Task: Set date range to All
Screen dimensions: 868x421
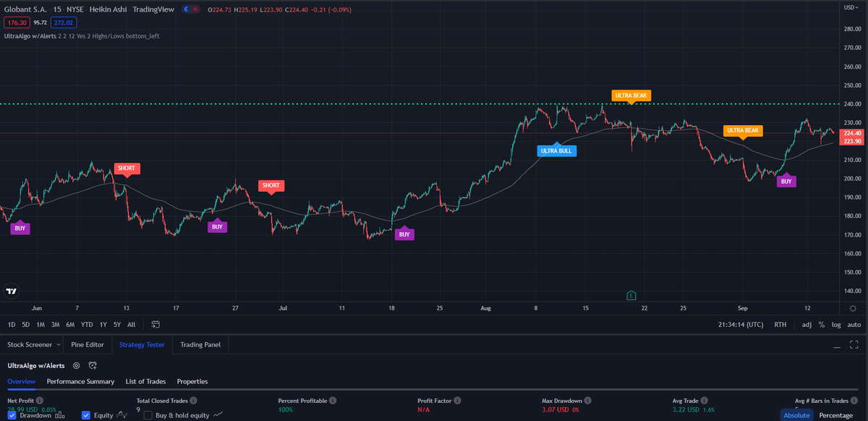Action: click(132, 325)
